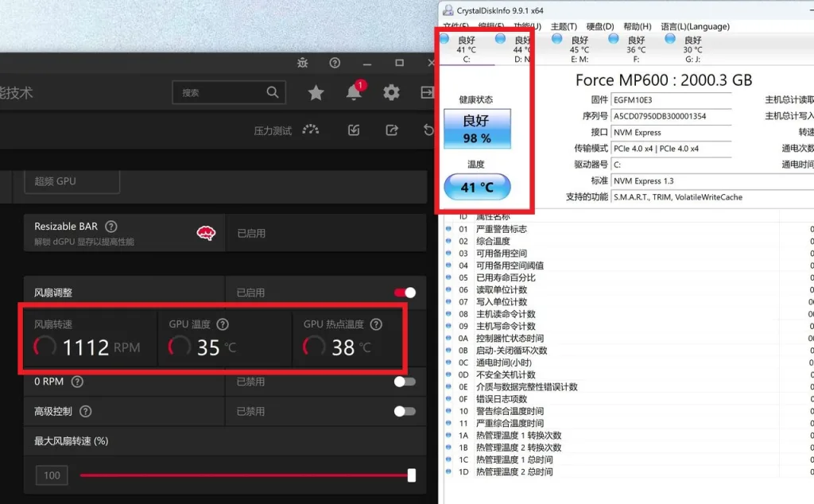Select the 已用寿命百分比 attribute row
Viewport: 814px width, 504px height.
pos(629,277)
